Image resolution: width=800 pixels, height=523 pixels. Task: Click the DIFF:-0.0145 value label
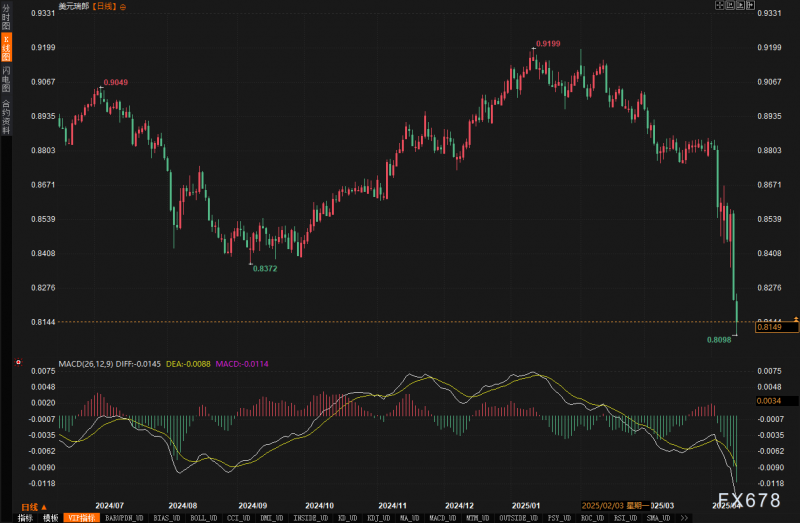coord(138,364)
